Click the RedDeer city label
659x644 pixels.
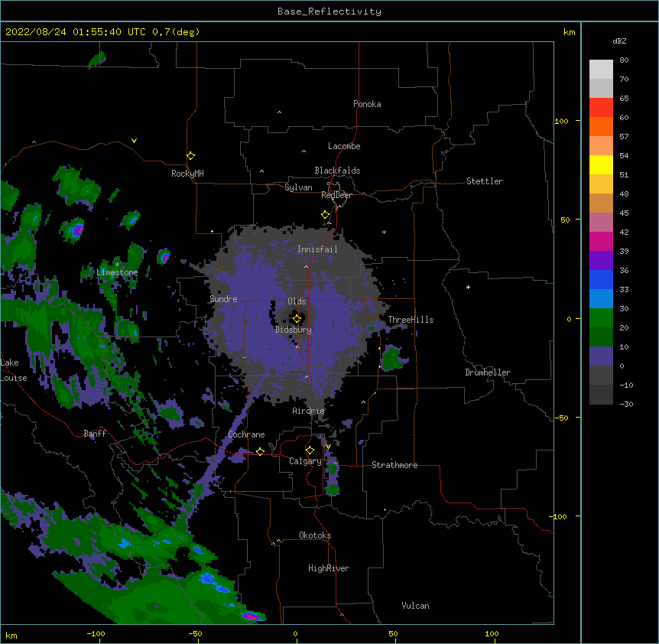[x=336, y=195]
